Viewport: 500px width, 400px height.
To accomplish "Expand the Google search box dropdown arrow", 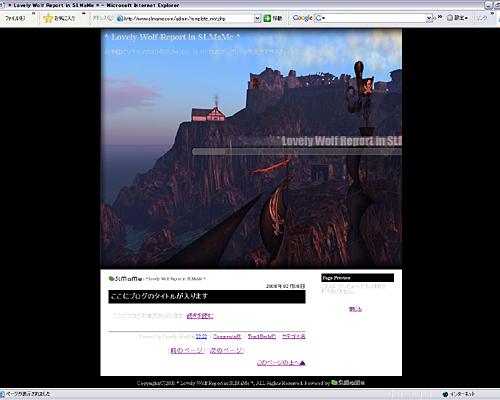I will (x=429, y=18).
